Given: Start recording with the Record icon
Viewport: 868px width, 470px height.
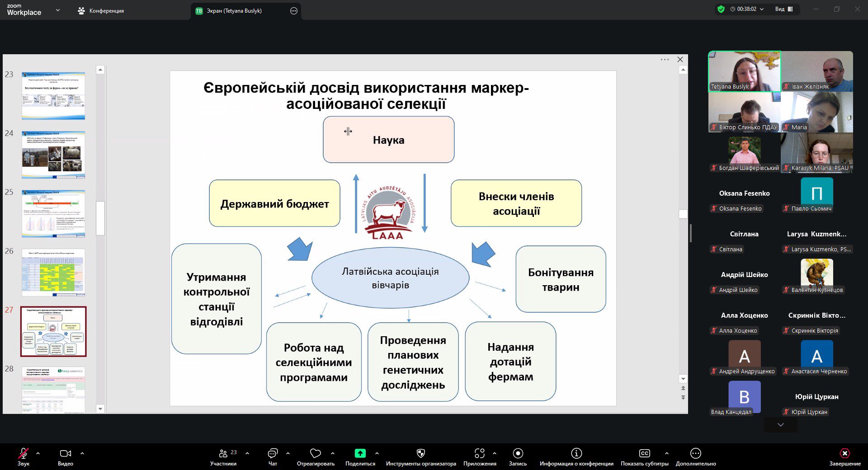Looking at the screenshot, I should point(518,453).
